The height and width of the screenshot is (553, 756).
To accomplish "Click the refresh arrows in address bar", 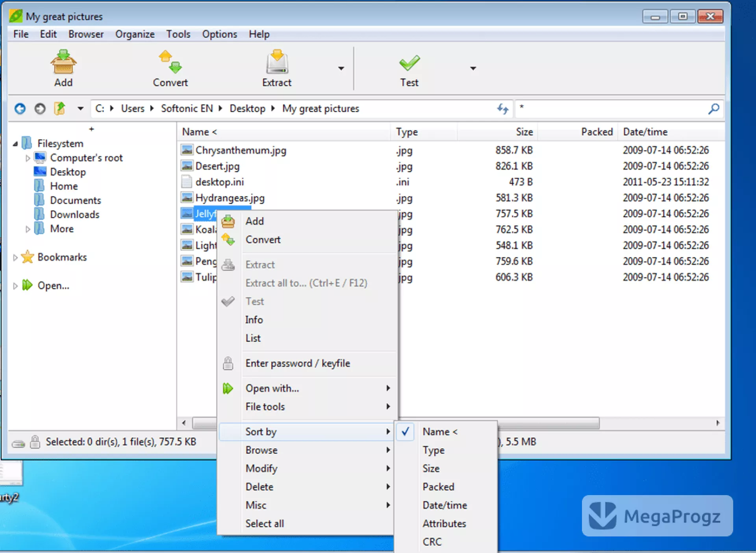I will pos(502,108).
